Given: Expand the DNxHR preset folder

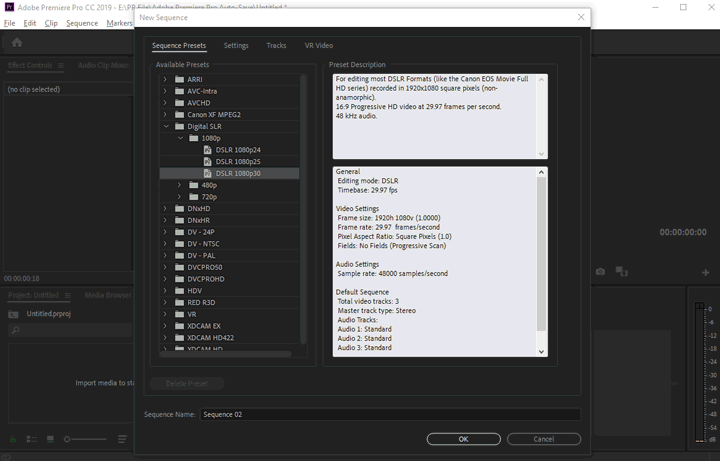Looking at the screenshot, I should tap(165, 220).
